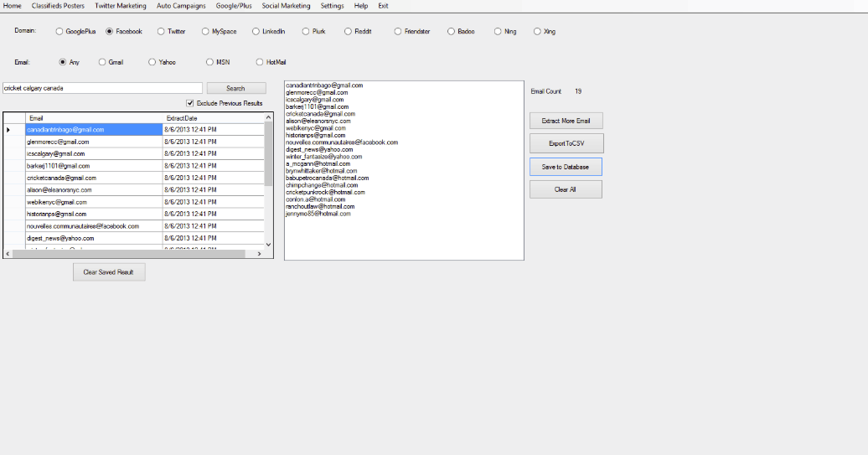
Task: Click the ExtractDate column header
Action: coord(213,118)
